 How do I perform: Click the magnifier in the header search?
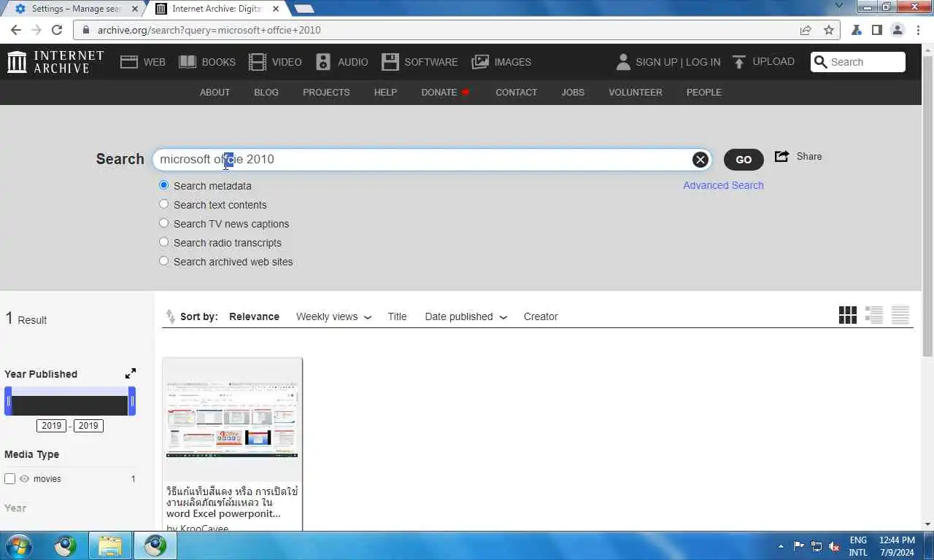coord(821,62)
